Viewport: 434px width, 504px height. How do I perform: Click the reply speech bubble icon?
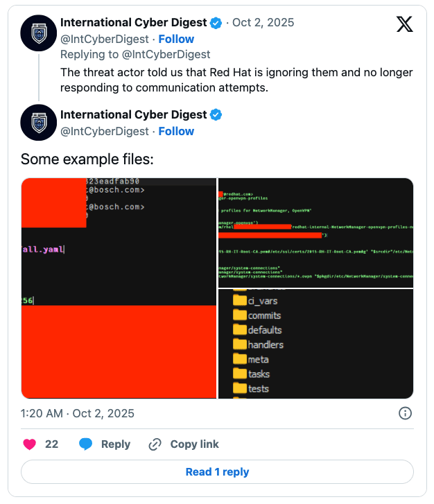click(85, 444)
